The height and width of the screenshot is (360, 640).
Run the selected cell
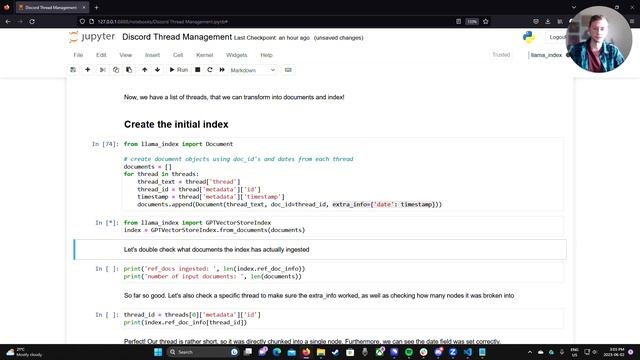pyautogui.click(x=179, y=70)
